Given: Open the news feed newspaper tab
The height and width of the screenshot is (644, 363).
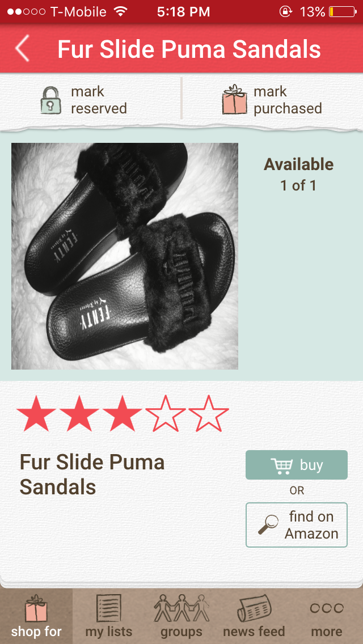Looking at the screenshot, I should click(x=254, y=616).
